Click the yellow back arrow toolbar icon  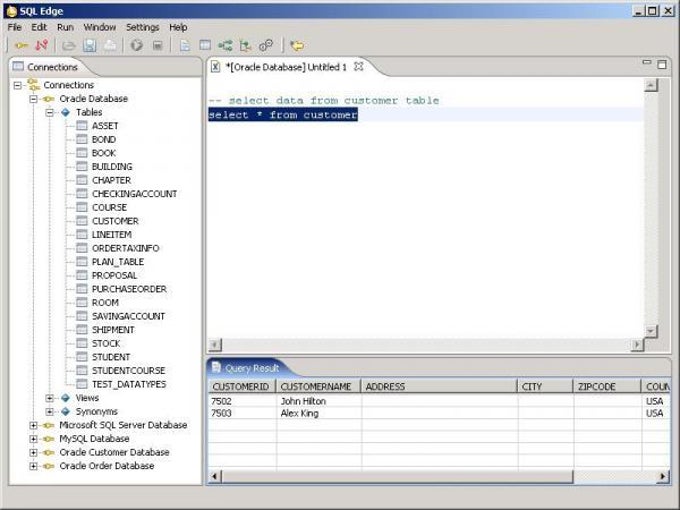coord(297,46)
